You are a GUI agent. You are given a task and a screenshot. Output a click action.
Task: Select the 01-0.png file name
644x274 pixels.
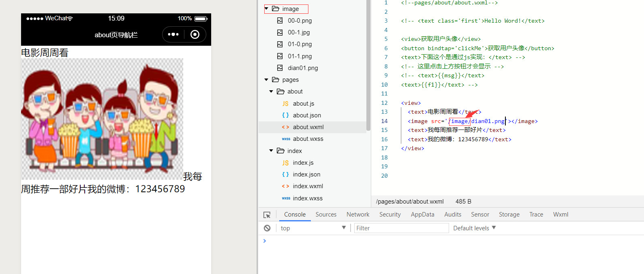(300, 44)
